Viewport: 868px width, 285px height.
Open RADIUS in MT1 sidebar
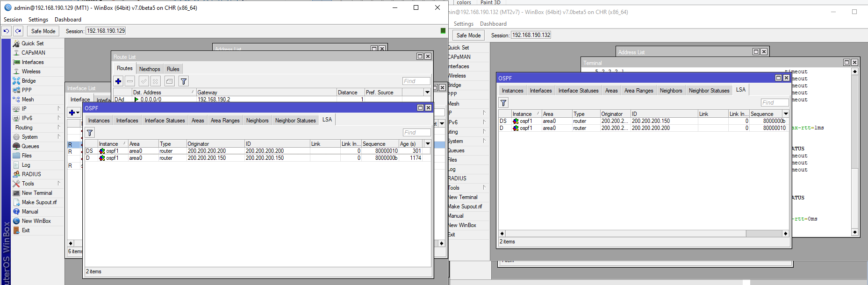pyautogui.click(x=31, y=174)
